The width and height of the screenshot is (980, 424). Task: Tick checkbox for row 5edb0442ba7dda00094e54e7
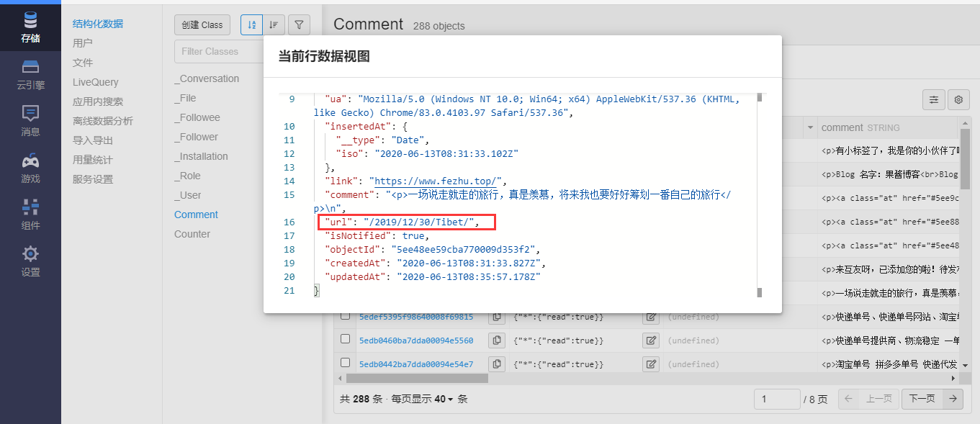pyautogui.click(x=345, y=363)
